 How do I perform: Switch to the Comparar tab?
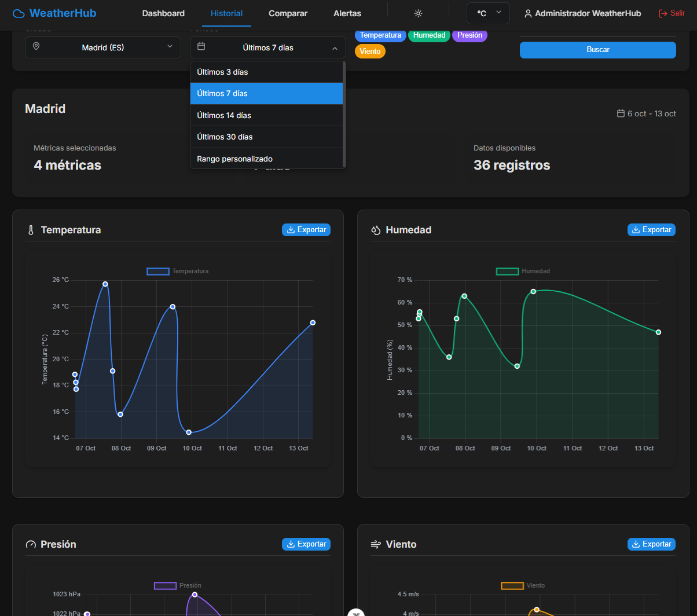coord(288,13)
